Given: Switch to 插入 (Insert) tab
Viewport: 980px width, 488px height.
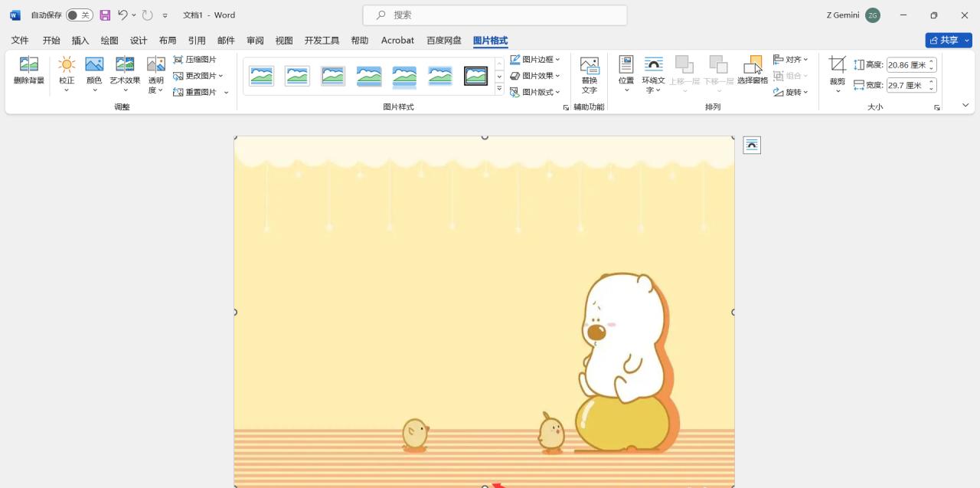Looking at the screenshot, I should click(x=80, y=41).
